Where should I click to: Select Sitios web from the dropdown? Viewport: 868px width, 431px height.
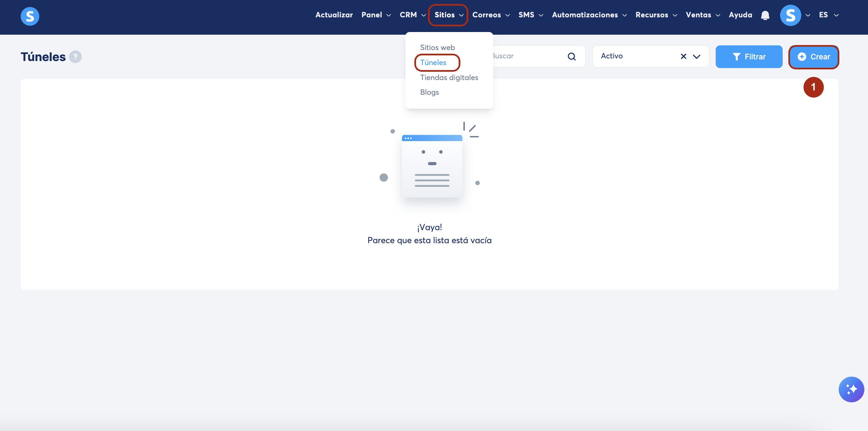click(x=437, y=48)
